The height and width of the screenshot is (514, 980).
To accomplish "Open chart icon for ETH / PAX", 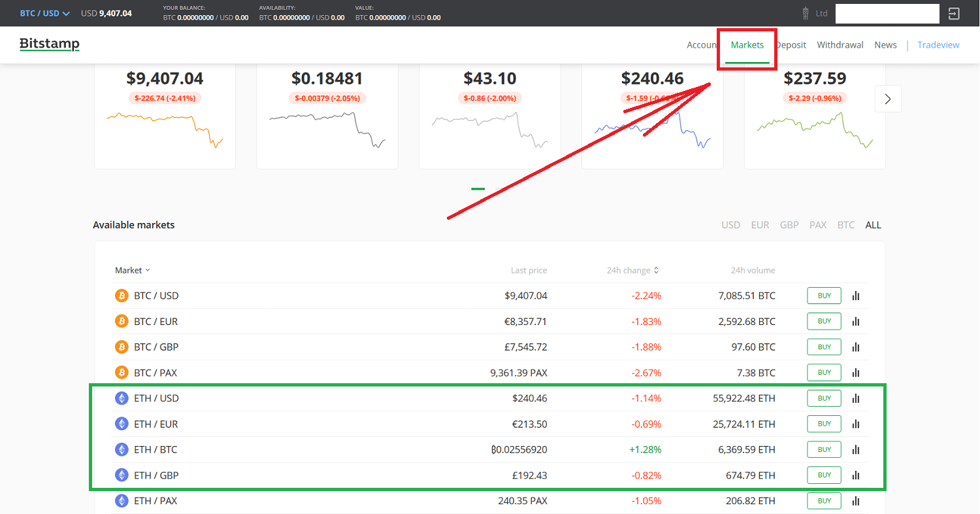I will point(856,501).
